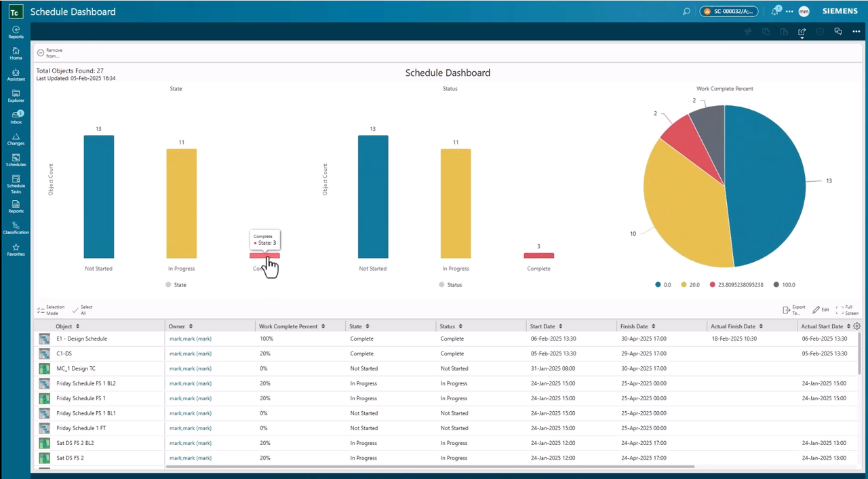Click the table horizontal scrollbar
Screen dimensions: 868x479
(430, 467)
